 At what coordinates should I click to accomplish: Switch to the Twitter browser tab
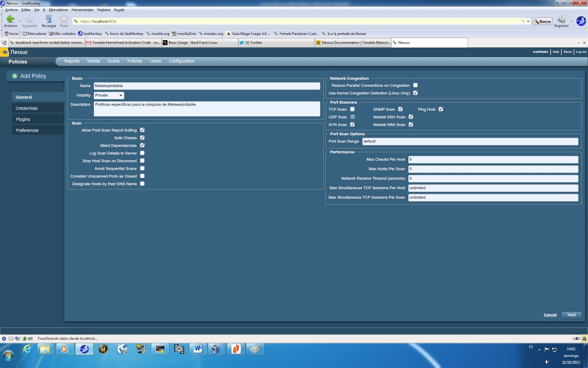[x=276, y=43]
